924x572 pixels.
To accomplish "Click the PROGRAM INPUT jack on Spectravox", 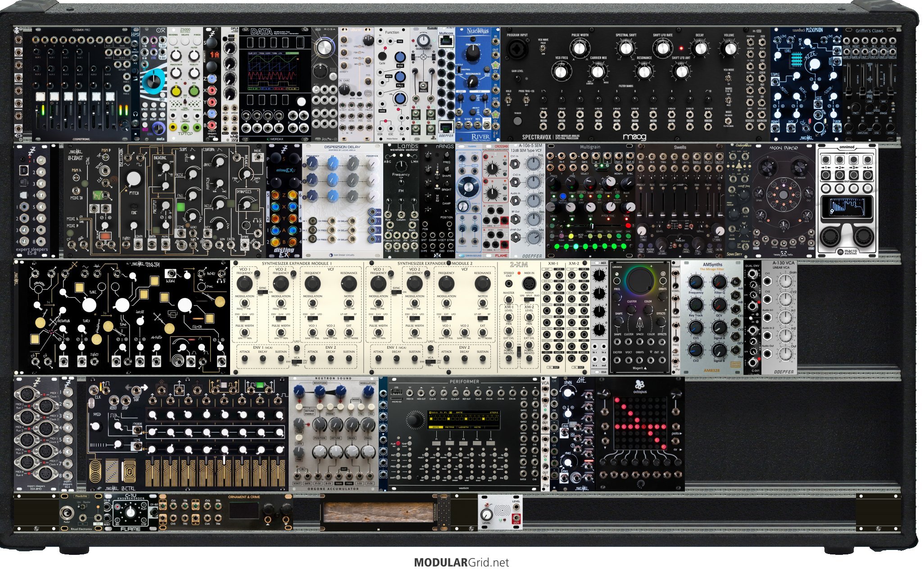I will pyautogui.click(x=517, y=48).
